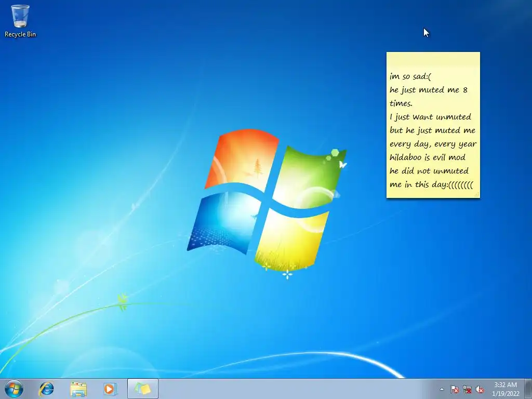Click the sticky note top title strip
The height and width of the screenshot is (399, 532).
point(433,58)
